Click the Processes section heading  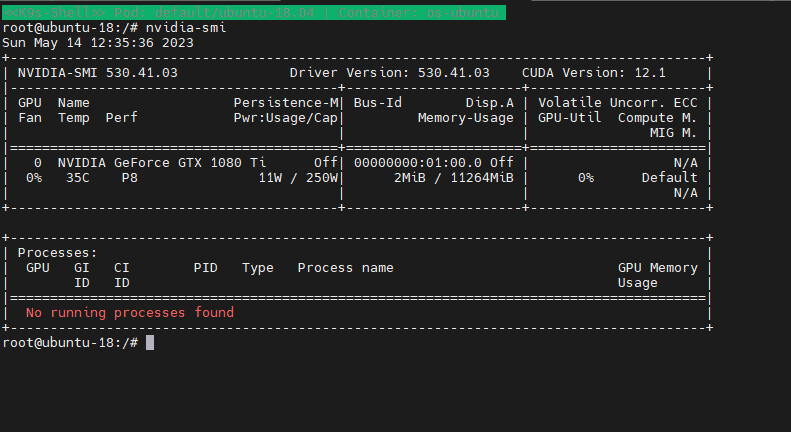pos(57,253)
